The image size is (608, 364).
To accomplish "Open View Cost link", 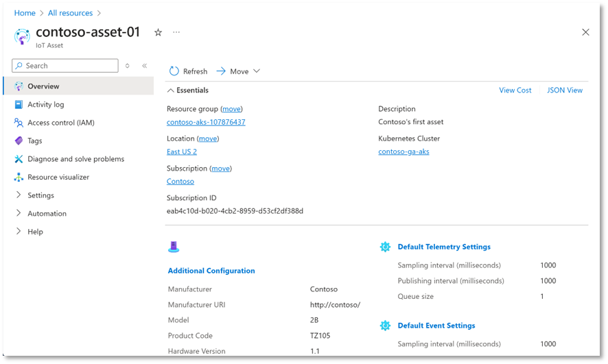I will (x=515, y=90).
